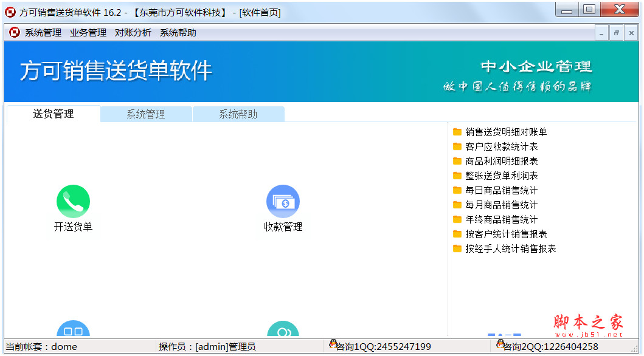This screenshot has width=644, height=356.
Task: Click 咨询2QQ:1226404258 in status bar
Action: tap(551, 346)
